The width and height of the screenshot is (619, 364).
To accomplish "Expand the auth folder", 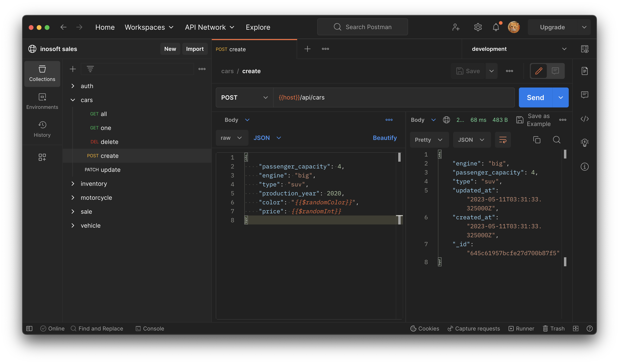I will click(73, 86).
